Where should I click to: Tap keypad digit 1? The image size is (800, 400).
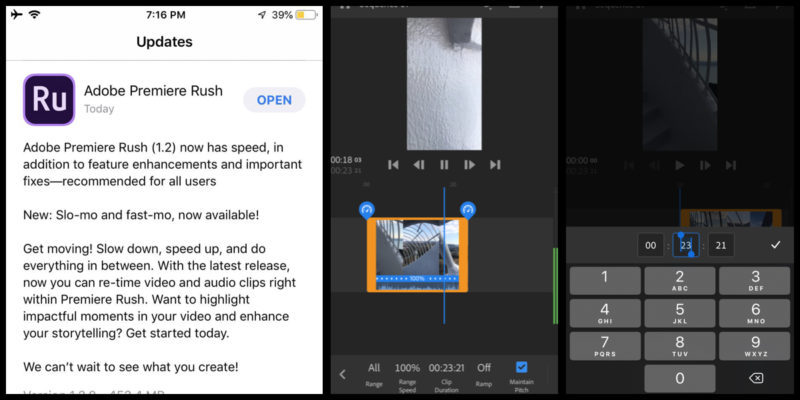(x=605, y=280)
